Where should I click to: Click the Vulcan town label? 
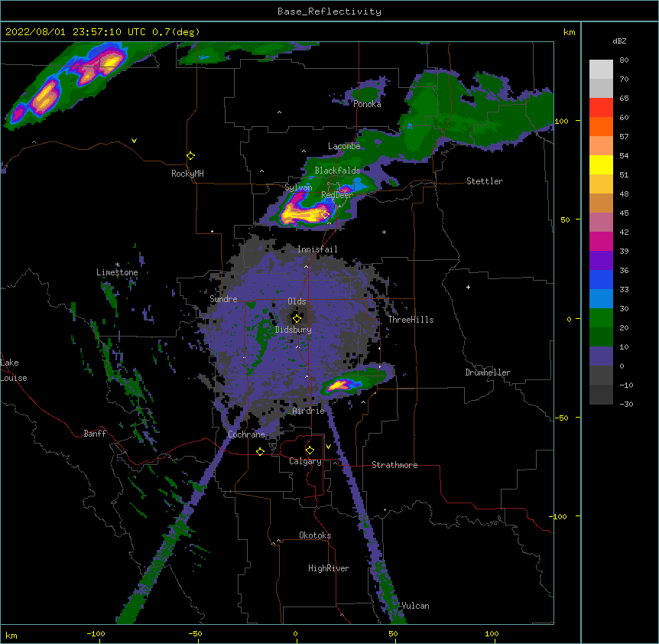click(x=415, y=606)
